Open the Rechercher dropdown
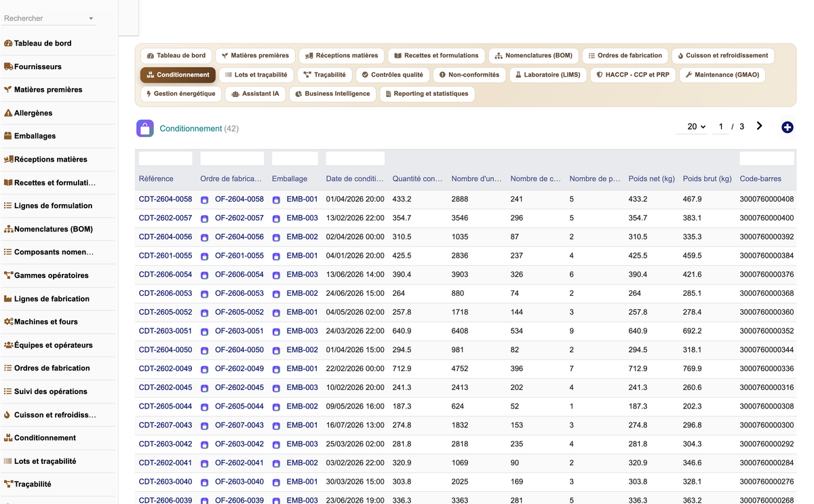Image resolution: width=814 pixels, height=504 pixels. (50, 18)
